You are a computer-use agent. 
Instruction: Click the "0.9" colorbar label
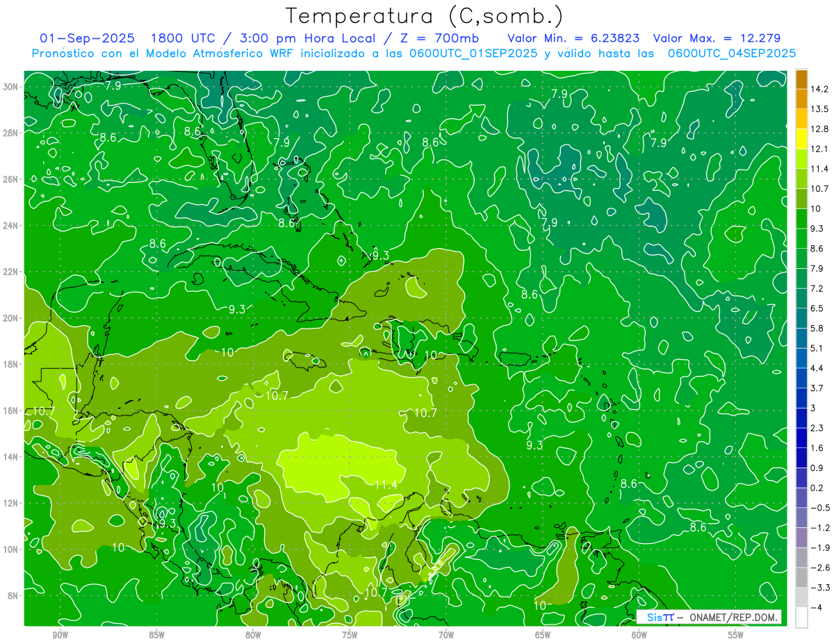tap(817, 468)
